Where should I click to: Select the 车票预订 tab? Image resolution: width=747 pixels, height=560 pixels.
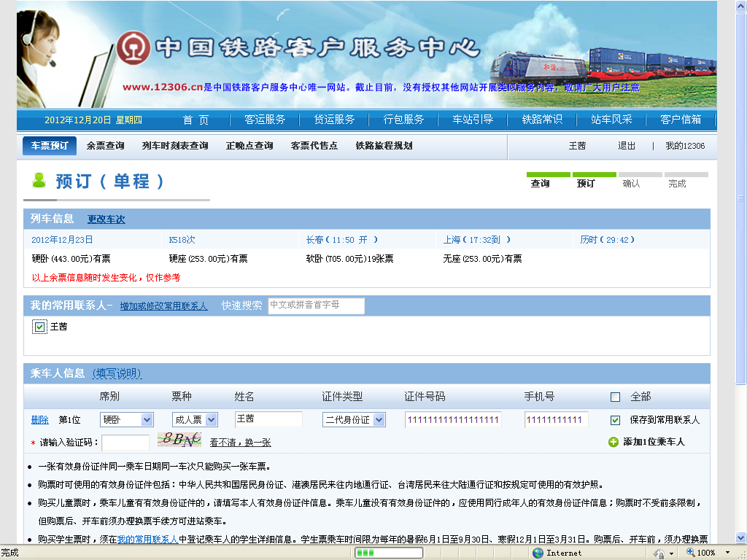50,146
